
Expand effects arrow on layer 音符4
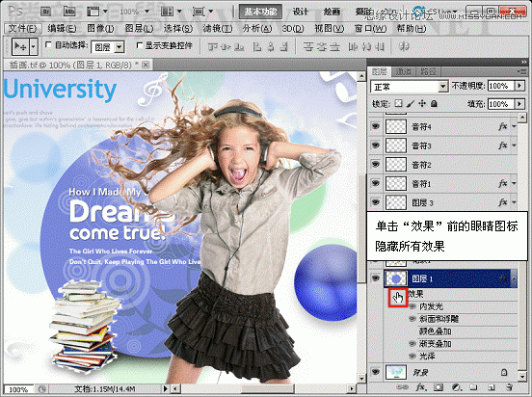point(514,126)
